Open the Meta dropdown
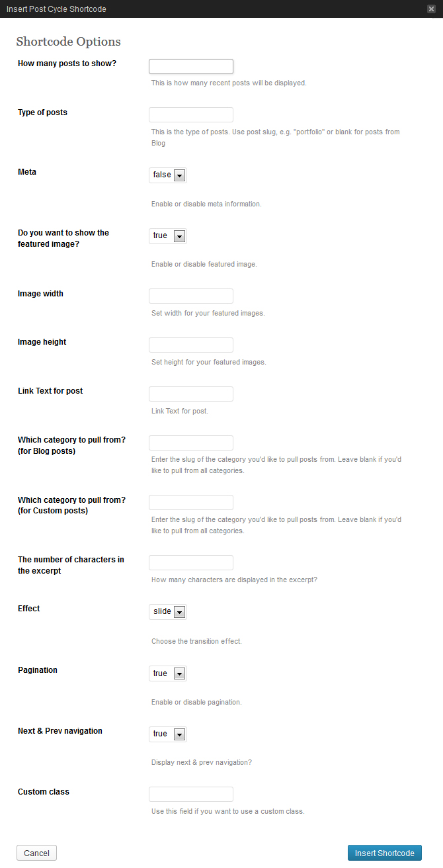The width and height of the screenshot is (443, 868). click(x=167, y=175)
